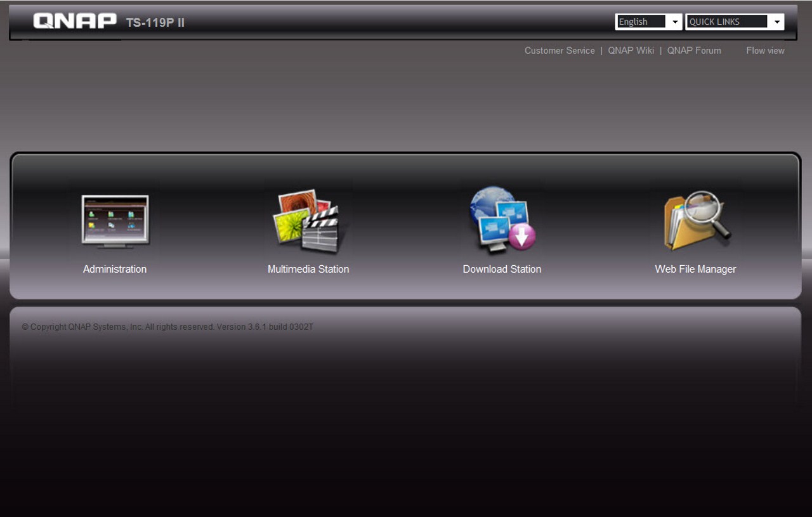Viewport: 812px width, 517px height.
Task: Go to the QNAP Forum link
Action: coord(694,51)
